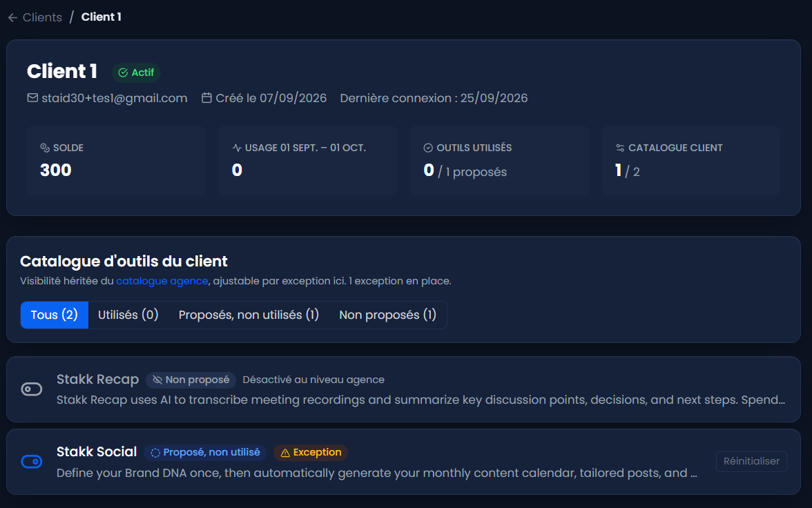
Task: Open the Proposés, non utilisés (1) tab
Action: (x=249, y=315)
